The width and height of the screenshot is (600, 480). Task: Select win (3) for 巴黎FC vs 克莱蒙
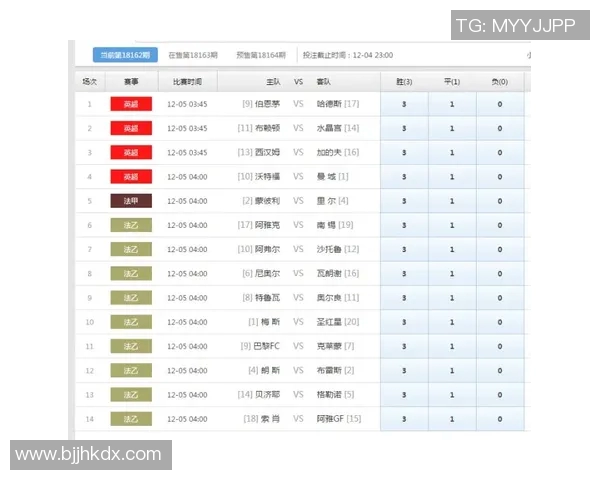pyautogui.click(x=404, y=346)
